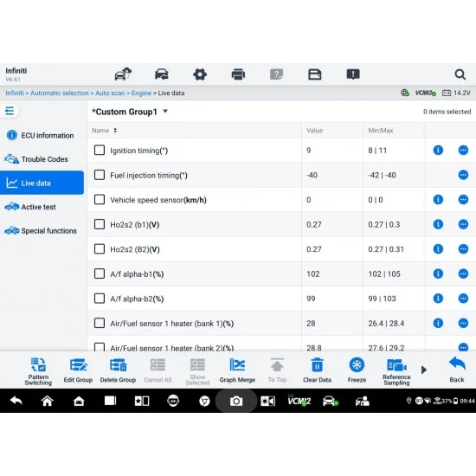Take screenshot with camera icon
Viewport: 476px width, 476px height.
click(236, 402)
